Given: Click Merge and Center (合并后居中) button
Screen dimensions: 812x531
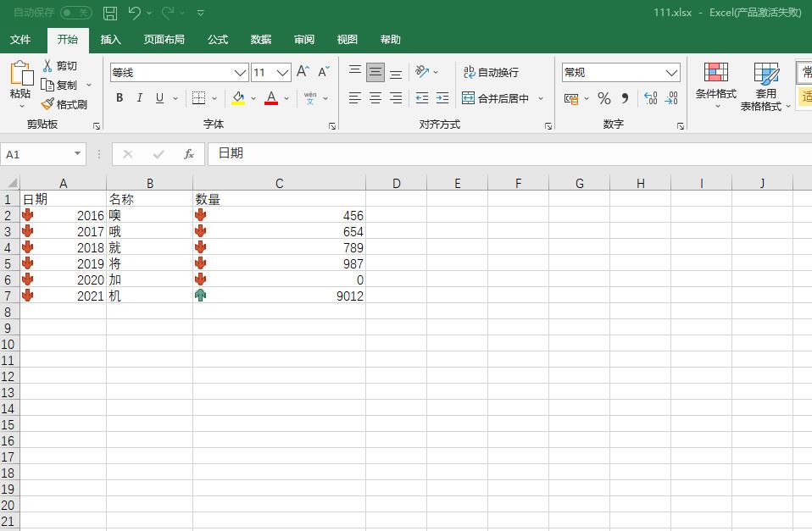Looking at the screenshot, I should pos(496,99).
